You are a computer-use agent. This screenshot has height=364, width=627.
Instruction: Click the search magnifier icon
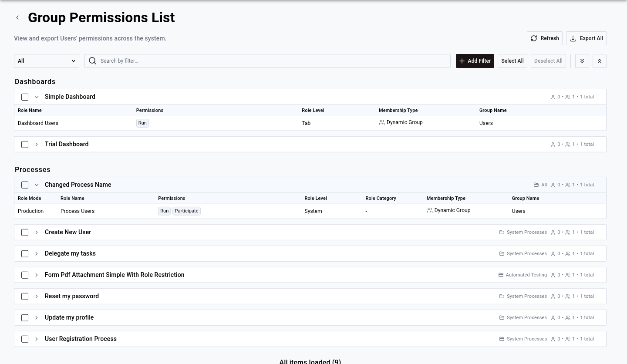(93, 61)
